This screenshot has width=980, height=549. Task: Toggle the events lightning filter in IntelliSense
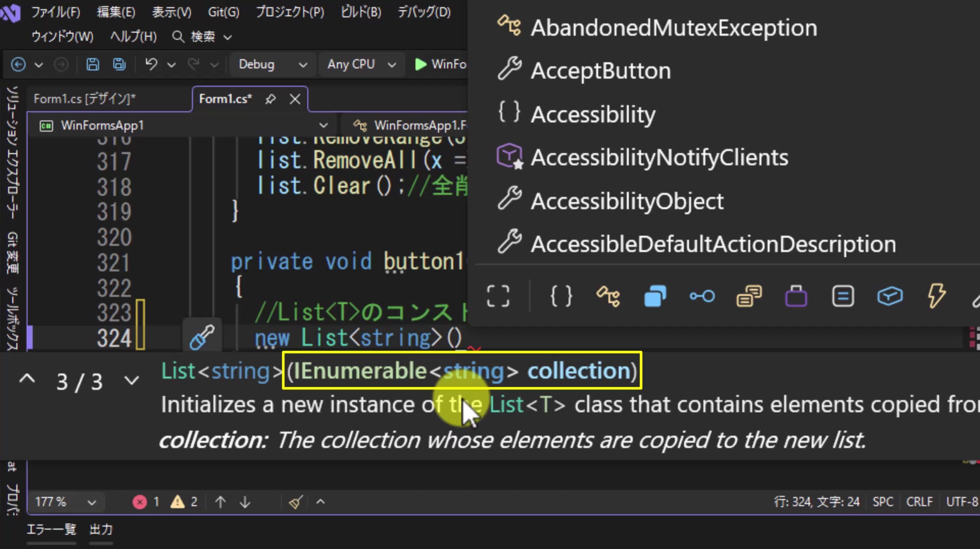tap(937, 296)
